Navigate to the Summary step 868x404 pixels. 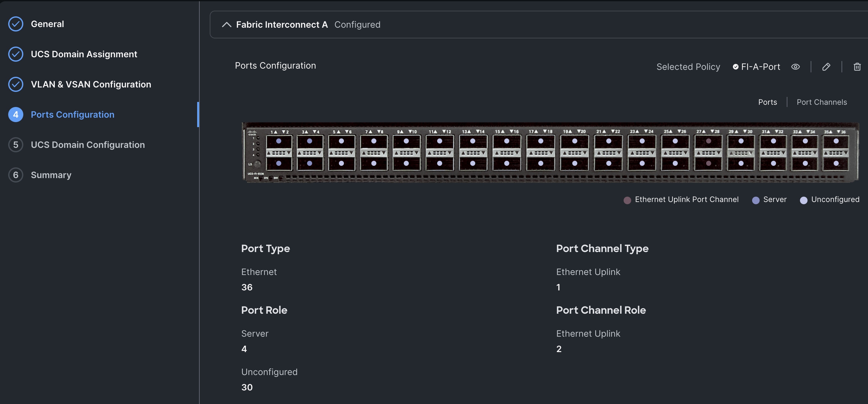(51, 175)
